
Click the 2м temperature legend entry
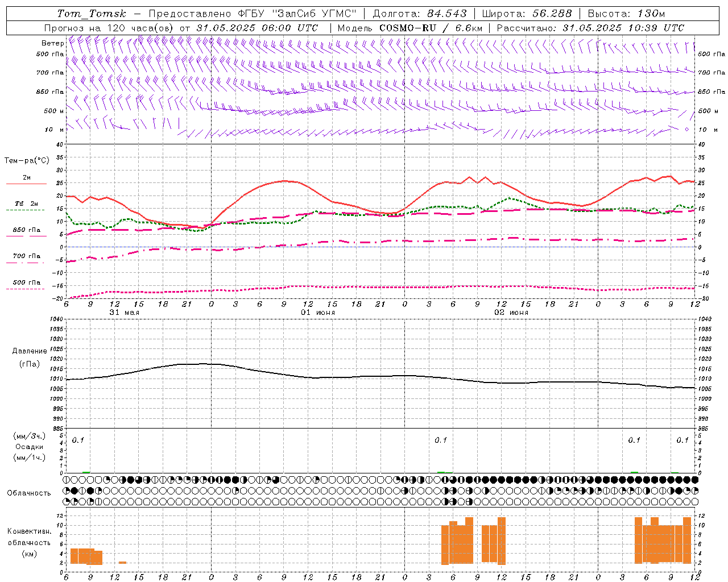(27, 178)
